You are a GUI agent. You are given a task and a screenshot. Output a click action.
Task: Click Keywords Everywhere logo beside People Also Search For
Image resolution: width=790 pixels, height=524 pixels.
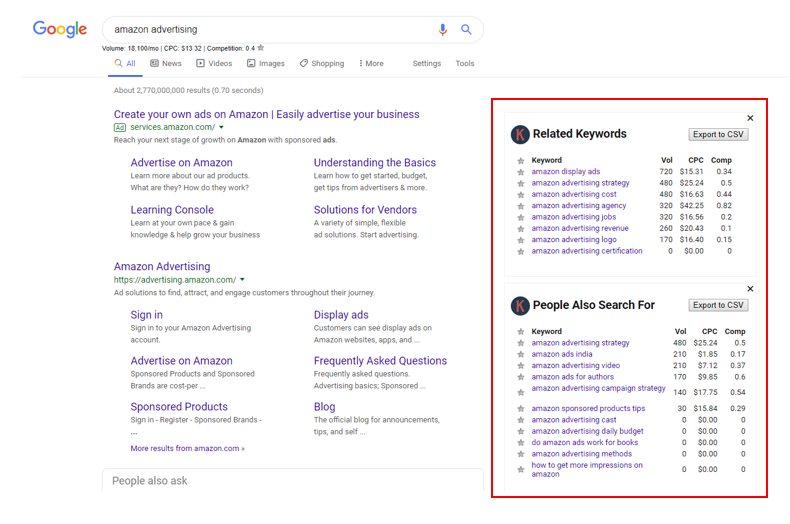pyautogui.click(x=520, y=305)
